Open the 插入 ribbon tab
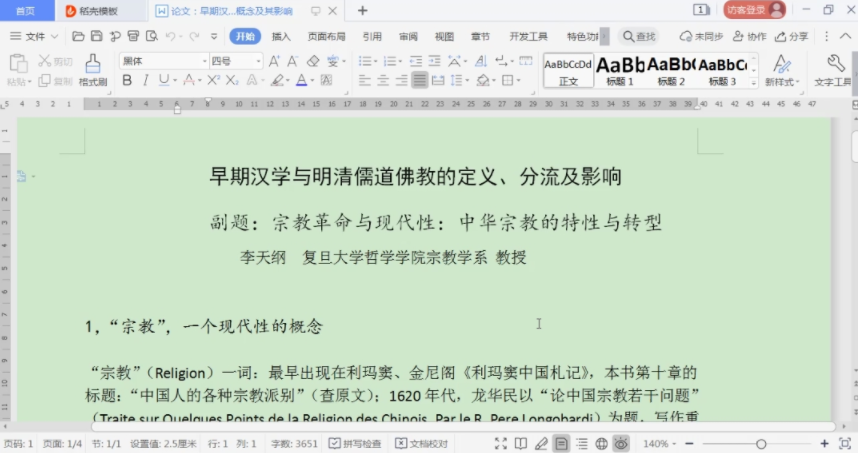Screen dimensions: 858x453 [x=281, y=37]
